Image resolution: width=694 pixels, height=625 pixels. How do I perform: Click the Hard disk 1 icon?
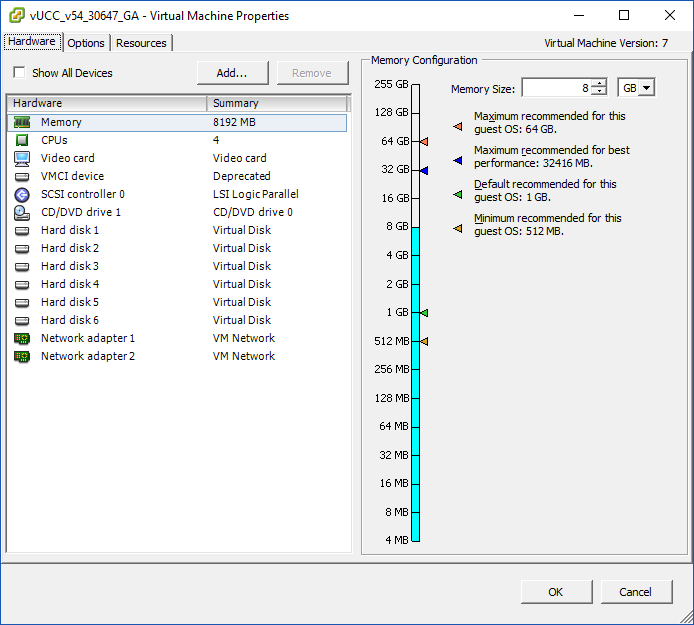point(22,231)
